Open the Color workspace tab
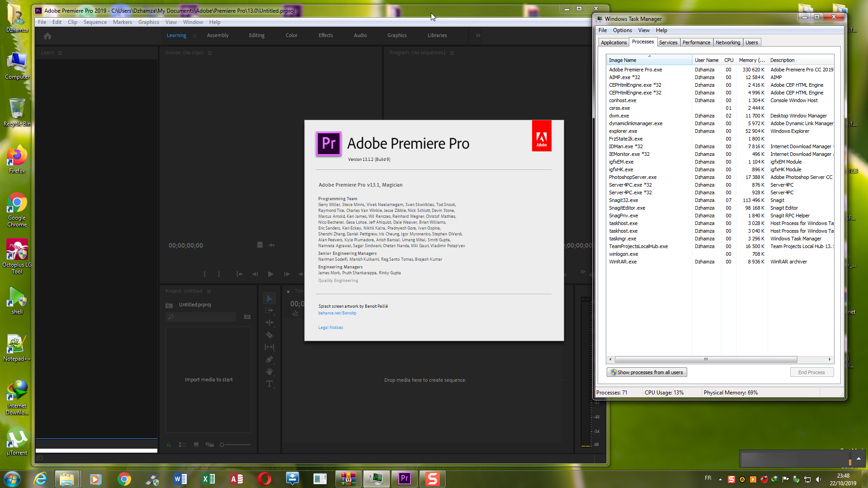Image resolution: width=868 pixels, height=488 pixels. (292, 35)
